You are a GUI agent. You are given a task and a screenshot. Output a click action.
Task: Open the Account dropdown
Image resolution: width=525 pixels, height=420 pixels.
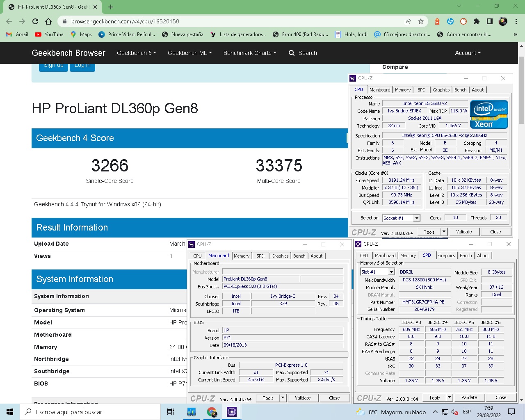468,53
